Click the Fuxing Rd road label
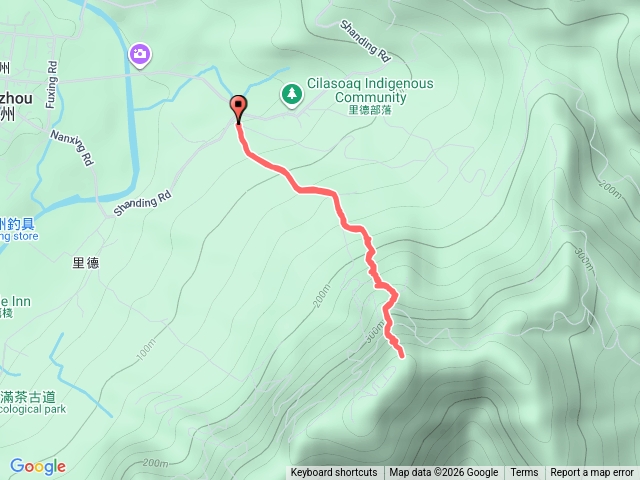Viewport: 640px width, 480px height. tap(51, 84)
